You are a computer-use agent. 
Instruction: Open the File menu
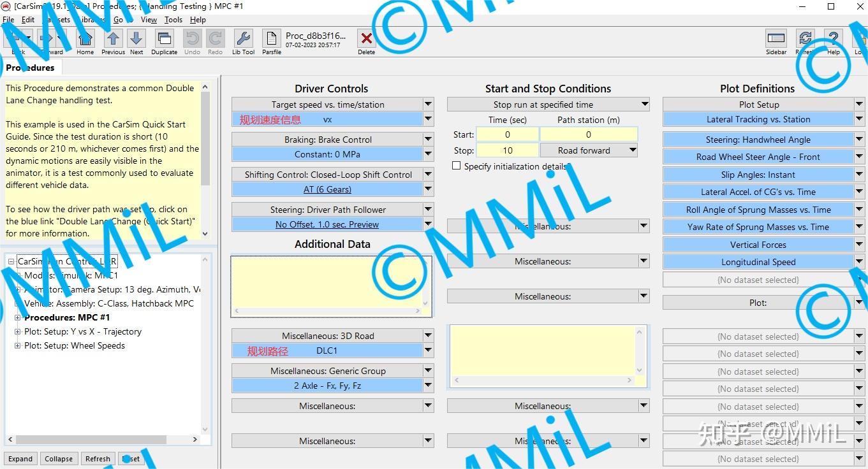pos(8,20)
